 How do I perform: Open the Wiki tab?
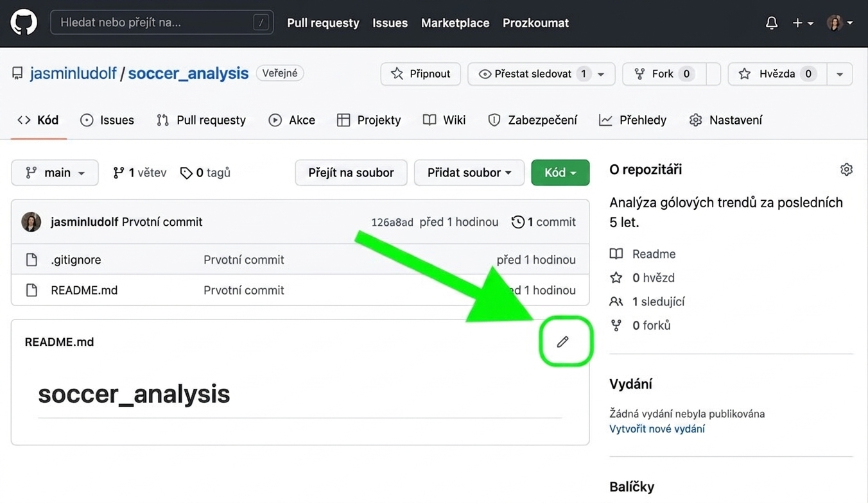444,120
